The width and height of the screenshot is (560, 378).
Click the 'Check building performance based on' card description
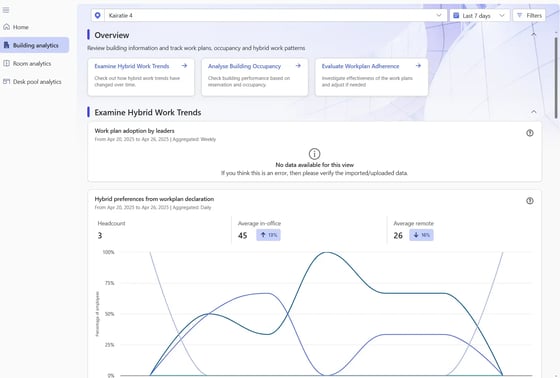[249, 81]
